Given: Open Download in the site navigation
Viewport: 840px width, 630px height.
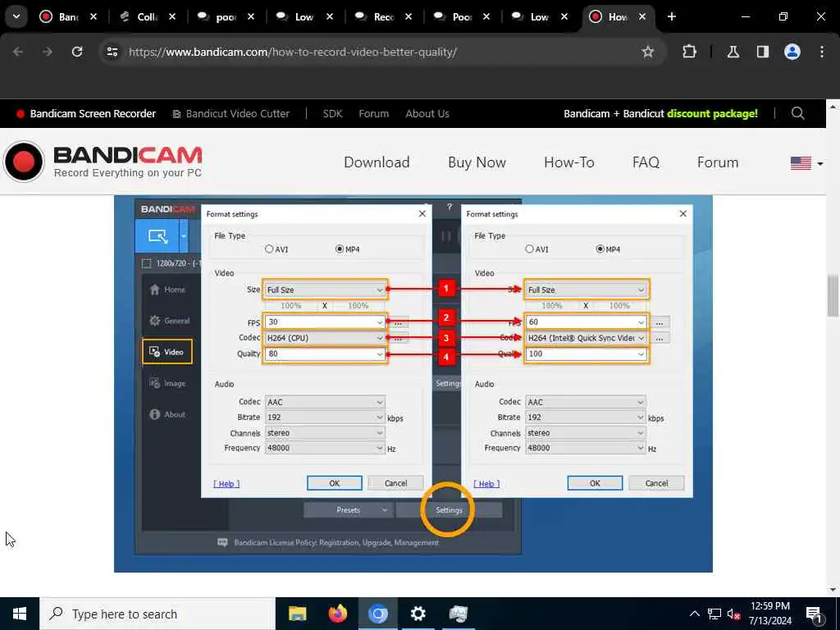Looking at the screenshot, I should coord(377,162).
